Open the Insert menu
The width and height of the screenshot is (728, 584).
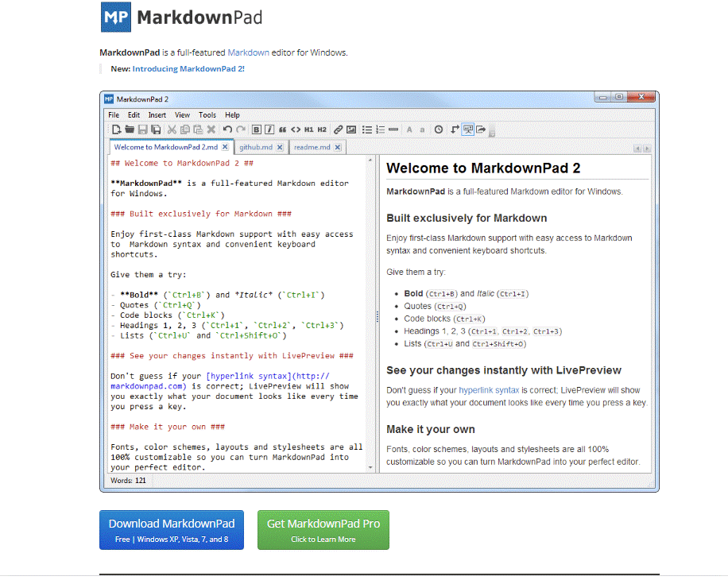(157, 114)
